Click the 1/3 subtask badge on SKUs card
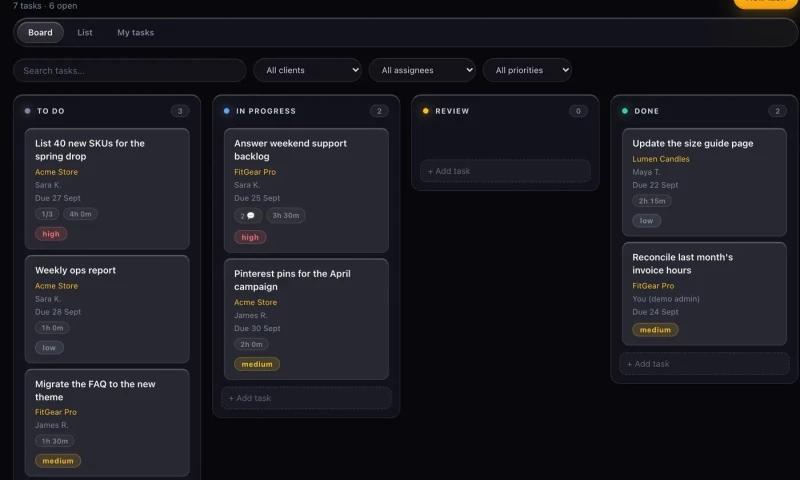This screenshot has height=480, width=800. (x=47, y=214)
